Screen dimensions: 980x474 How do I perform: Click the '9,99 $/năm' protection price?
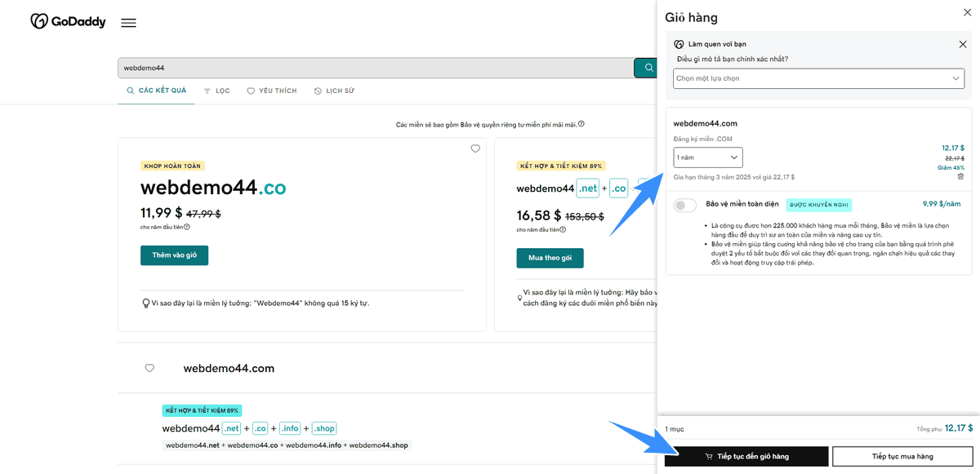[942, 204]
